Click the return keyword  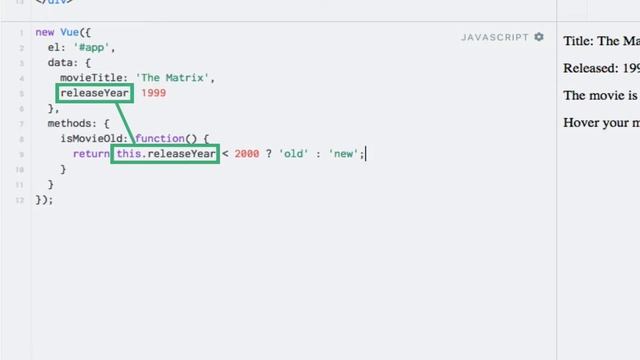(x=91, y=154)
